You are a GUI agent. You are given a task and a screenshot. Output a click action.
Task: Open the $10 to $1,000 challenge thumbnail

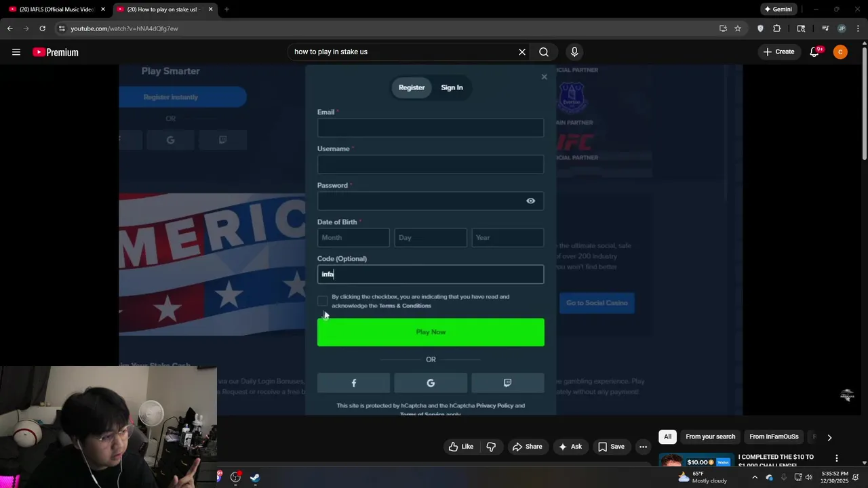tap(696, 461)
